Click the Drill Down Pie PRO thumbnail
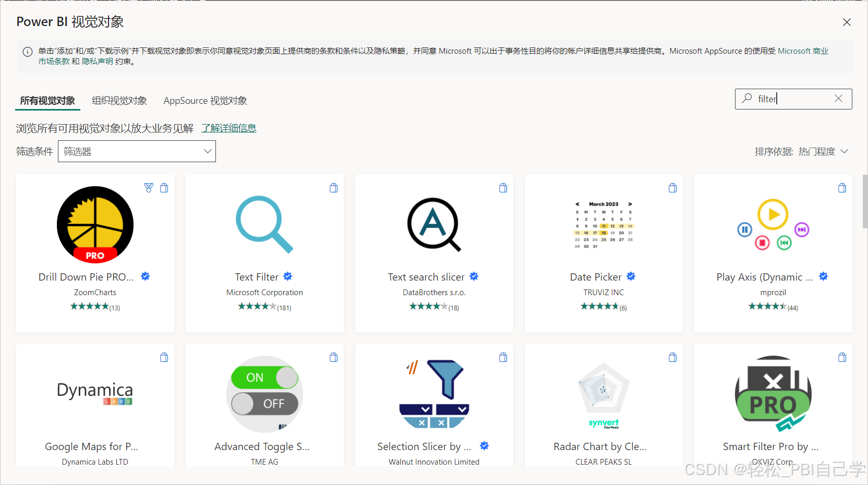The height and width of the screenshot is (485, 868). pyautogui.click(x=95, y=225)
